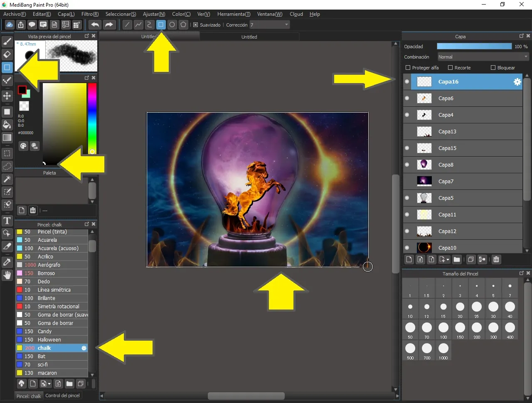Select the Hand pan tool
This screenshot has height=403, width=532.
[7, 275]
